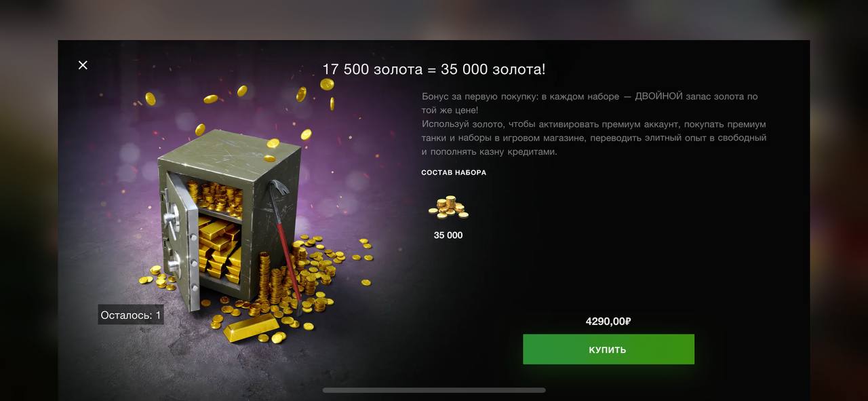Select the 35 000 amount label under coins
The image size is (868, 401).
coord(448,235)
